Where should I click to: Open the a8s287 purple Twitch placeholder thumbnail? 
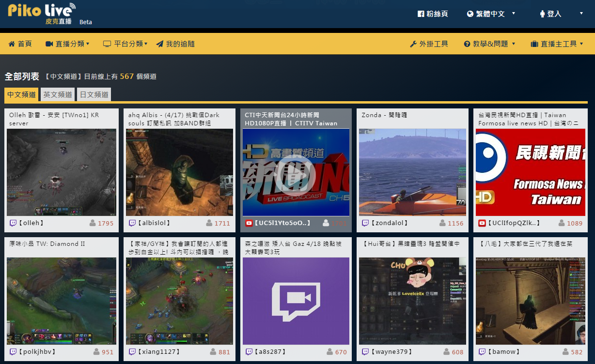coord(296,301)
